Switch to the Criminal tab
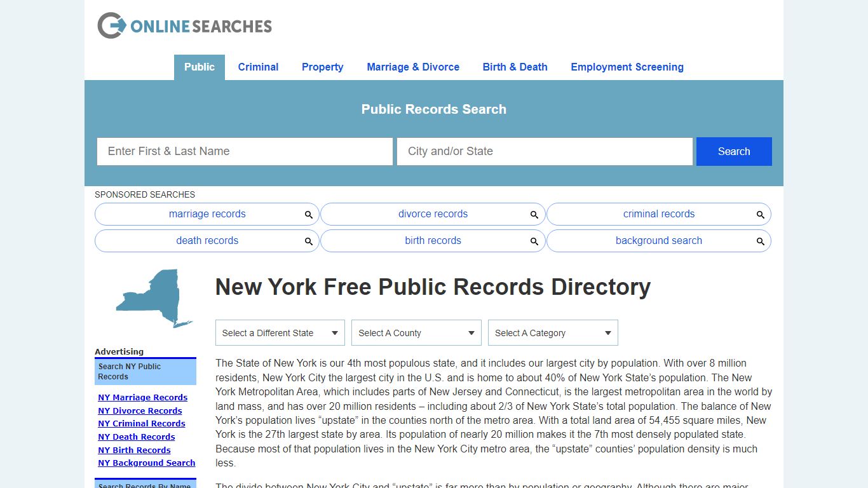This screenshot has width=868, height=488. (x=258, y=67)
